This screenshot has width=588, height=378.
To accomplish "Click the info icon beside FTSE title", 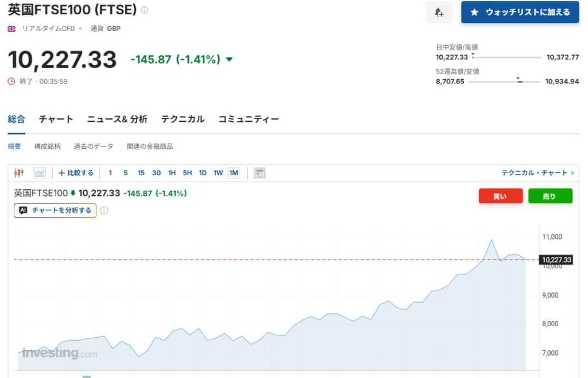I will (x=144, y=10).
